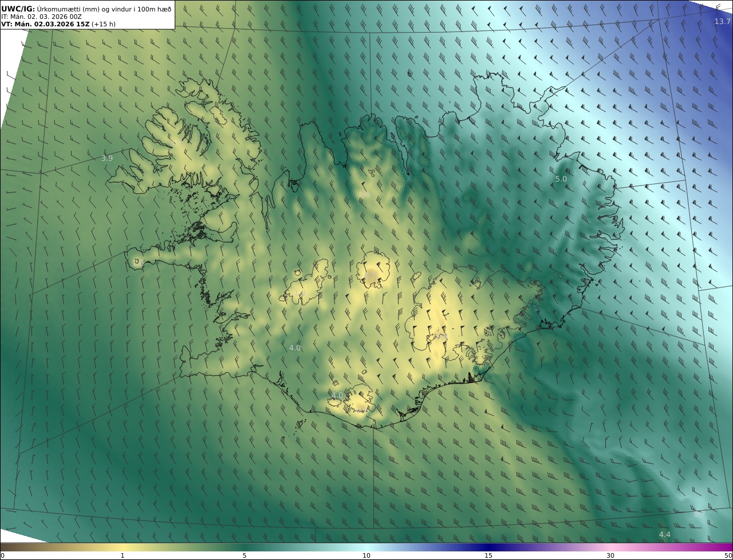Click the 10 tick label on the colour scale
733x560 pixels.
coord(366,555)
